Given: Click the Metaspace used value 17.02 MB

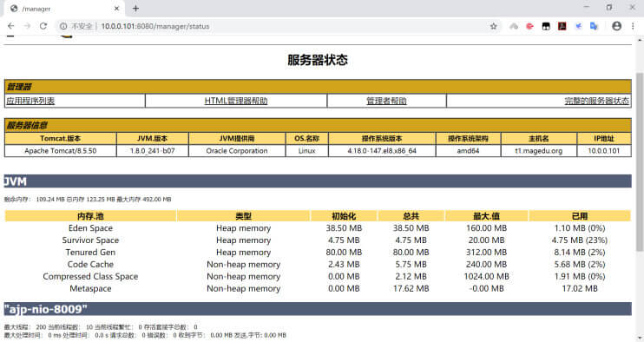Looking at the screenshot, I should coord(580,289).
